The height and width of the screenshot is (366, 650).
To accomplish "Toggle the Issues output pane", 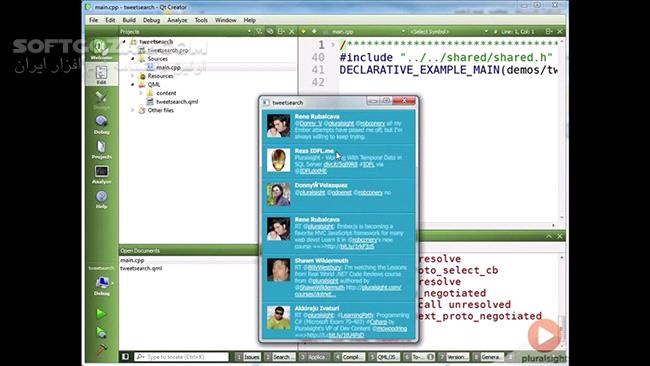I will (248, 357).
